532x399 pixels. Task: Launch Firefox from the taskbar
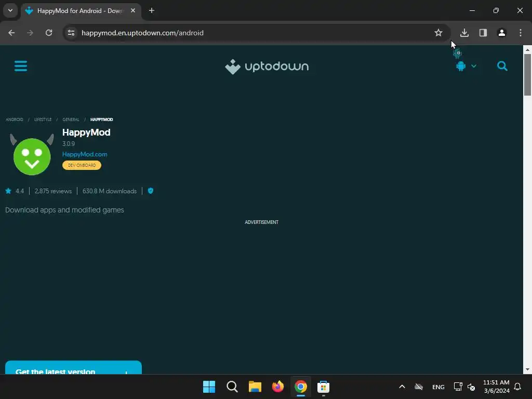(x=277, y=387)
